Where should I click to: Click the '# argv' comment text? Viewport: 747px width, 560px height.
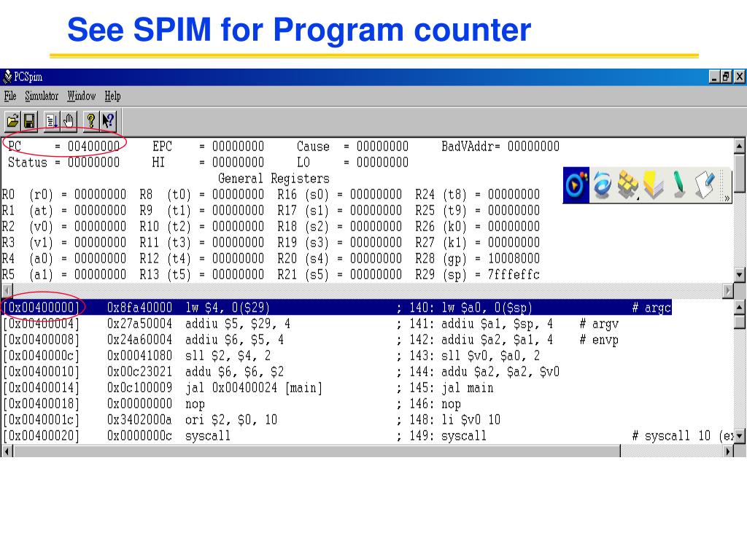(x=599, y=324)
